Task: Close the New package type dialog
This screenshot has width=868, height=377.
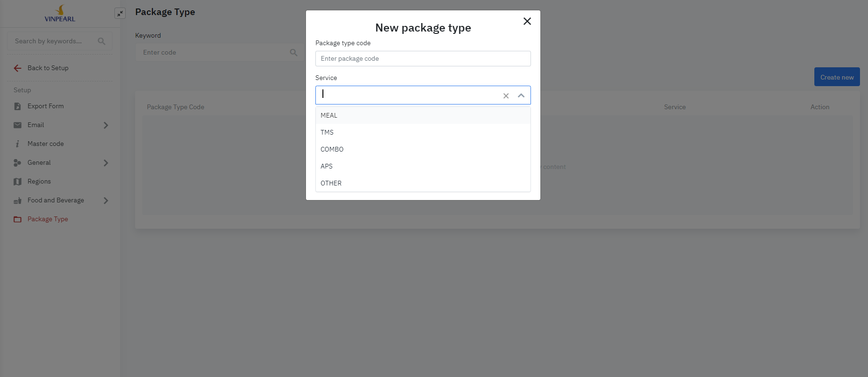Action: pos(527,21)
